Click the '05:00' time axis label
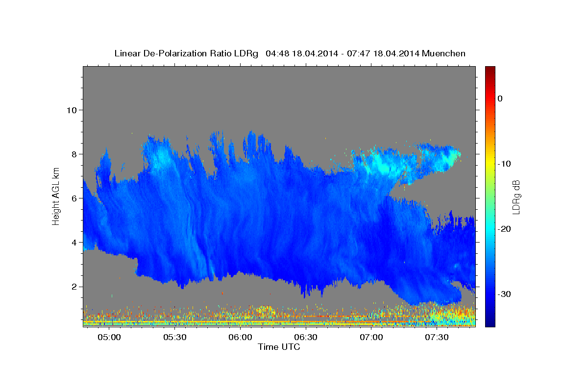This screenshot has width=588, height=392. click(109, 338)
